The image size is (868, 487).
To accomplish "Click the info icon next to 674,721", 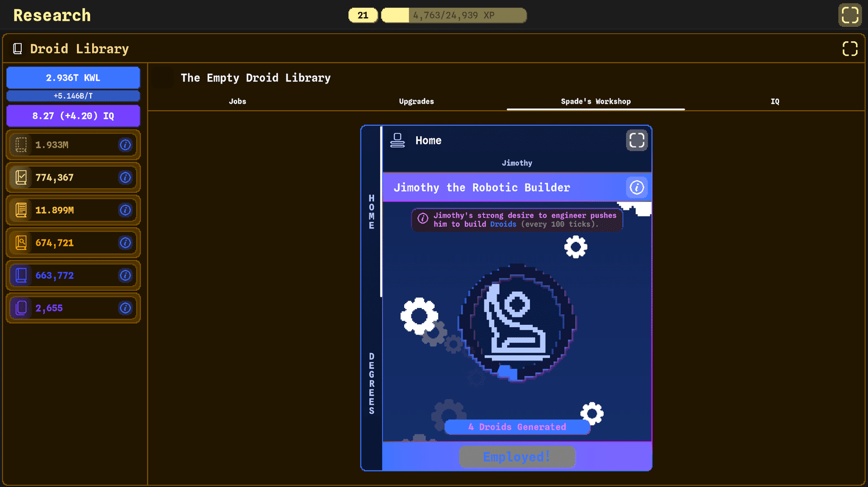I will coord(125,242).
